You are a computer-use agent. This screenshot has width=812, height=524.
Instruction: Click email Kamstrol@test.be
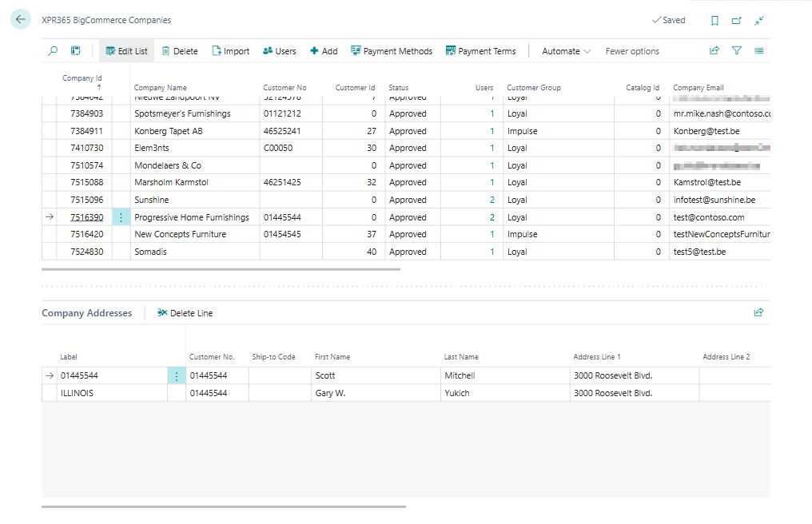click(x=707, y=182)
